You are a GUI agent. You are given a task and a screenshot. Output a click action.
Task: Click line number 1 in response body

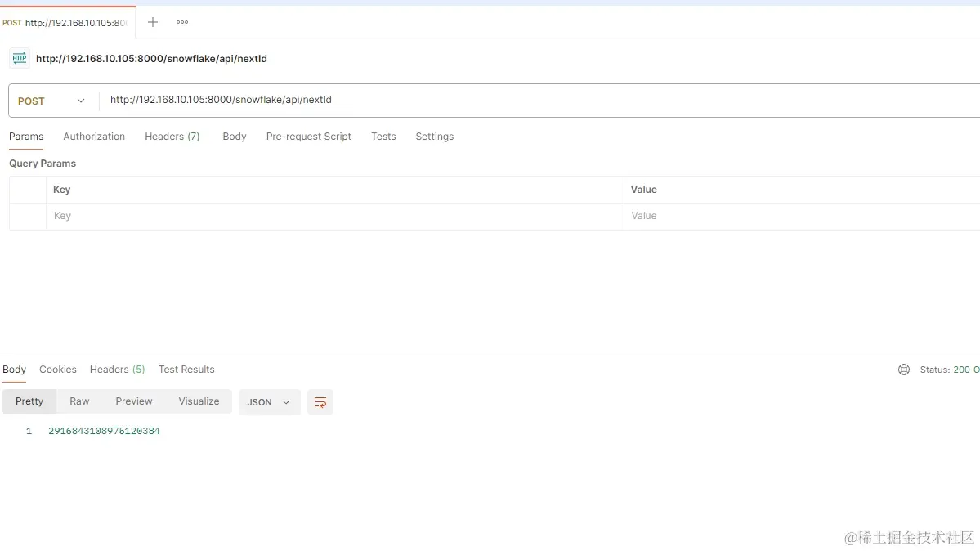click(29, 431)
